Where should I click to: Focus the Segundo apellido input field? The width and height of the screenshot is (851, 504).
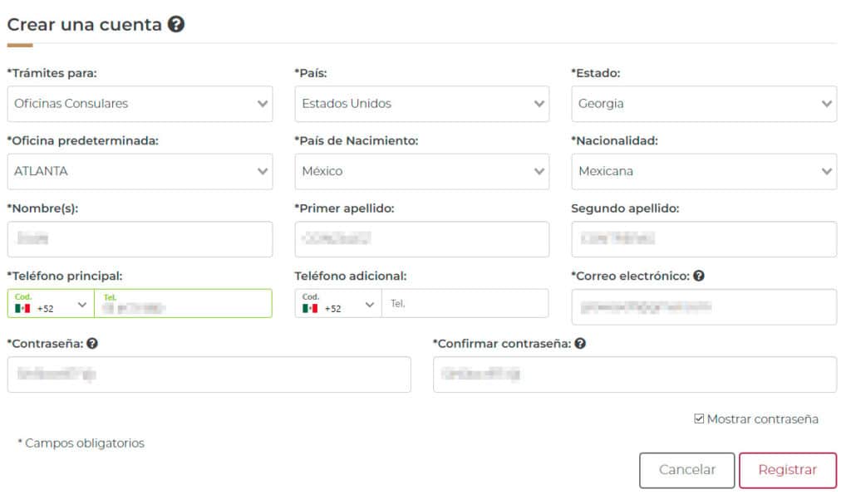click(703, 239)
